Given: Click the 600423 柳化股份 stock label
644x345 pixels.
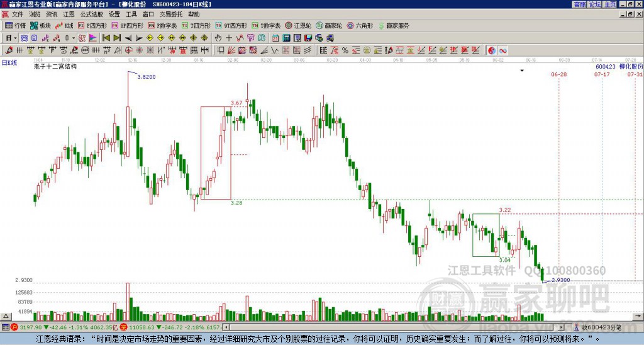Looking at the screenshot, I should pyautogui.click(x=619, y=67).
